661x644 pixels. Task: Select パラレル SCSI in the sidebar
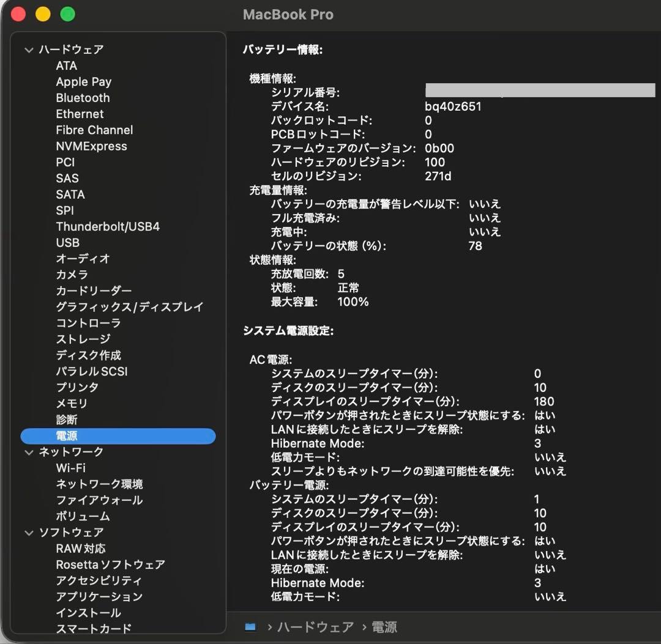click(x=92, y=371)
